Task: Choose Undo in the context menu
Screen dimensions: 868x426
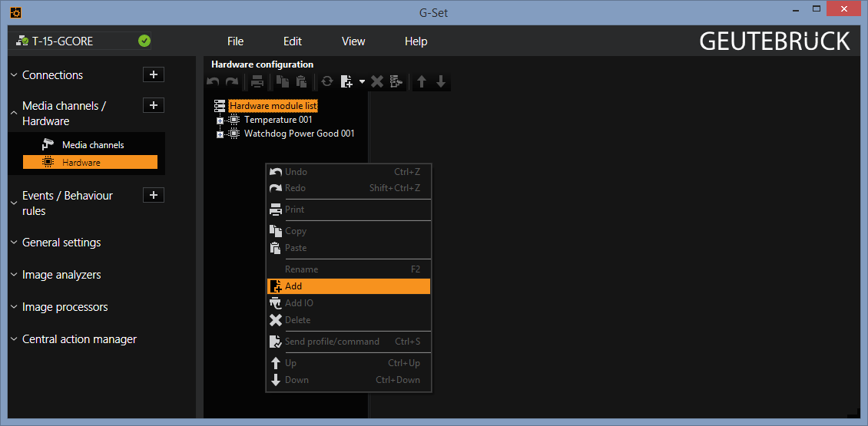Action: [349, 172]
